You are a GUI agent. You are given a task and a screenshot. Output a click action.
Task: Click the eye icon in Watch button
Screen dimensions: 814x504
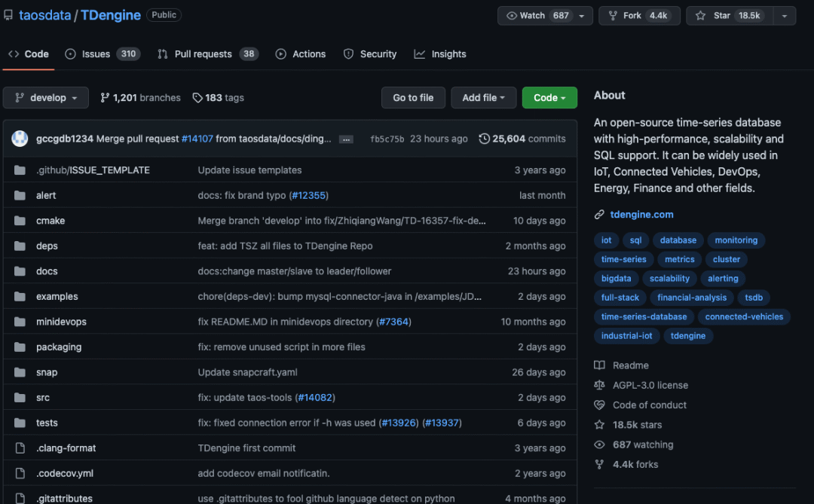511,16
